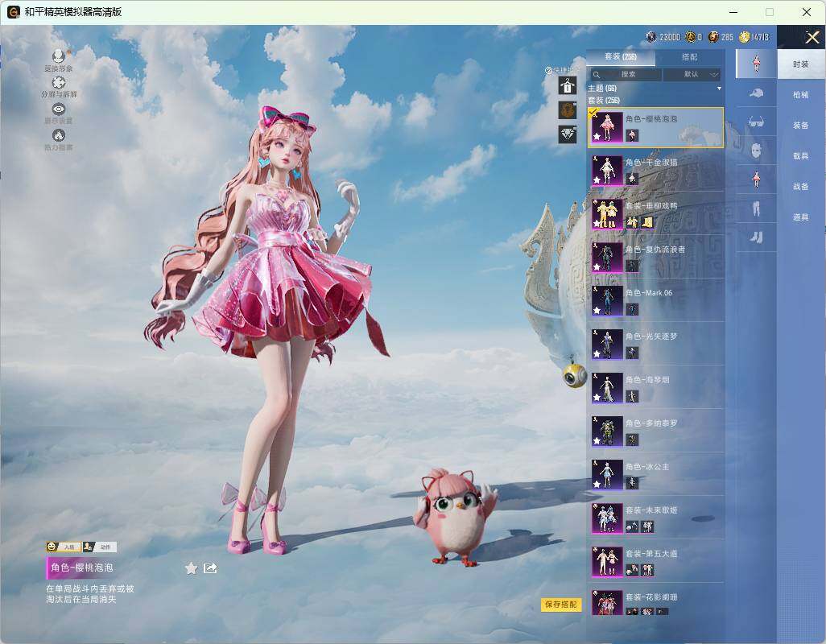
Task: Select outfit 套装-未来歌姬
Action: (655, 518)
